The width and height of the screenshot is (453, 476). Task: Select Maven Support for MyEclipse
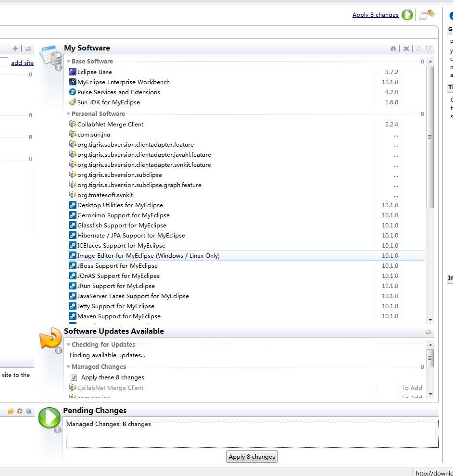click(119, 316)
